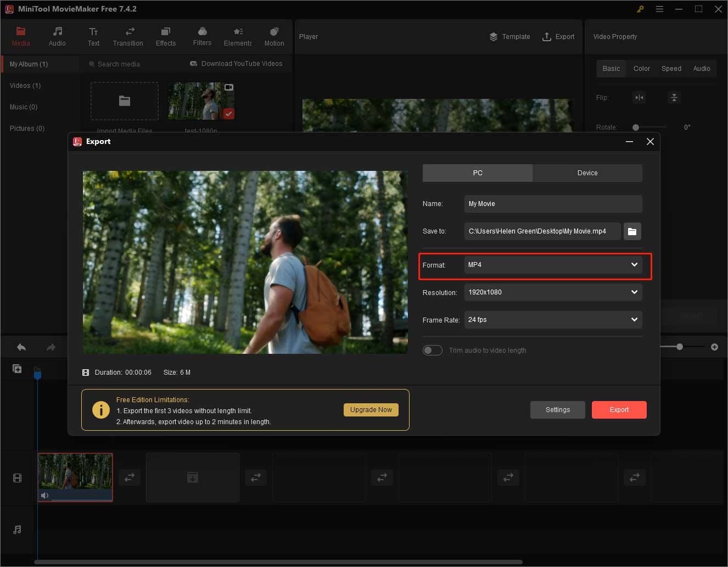Click the key activation icon in title bar
The height and width of the screenshot is (567, 728).
coord(640,9)
